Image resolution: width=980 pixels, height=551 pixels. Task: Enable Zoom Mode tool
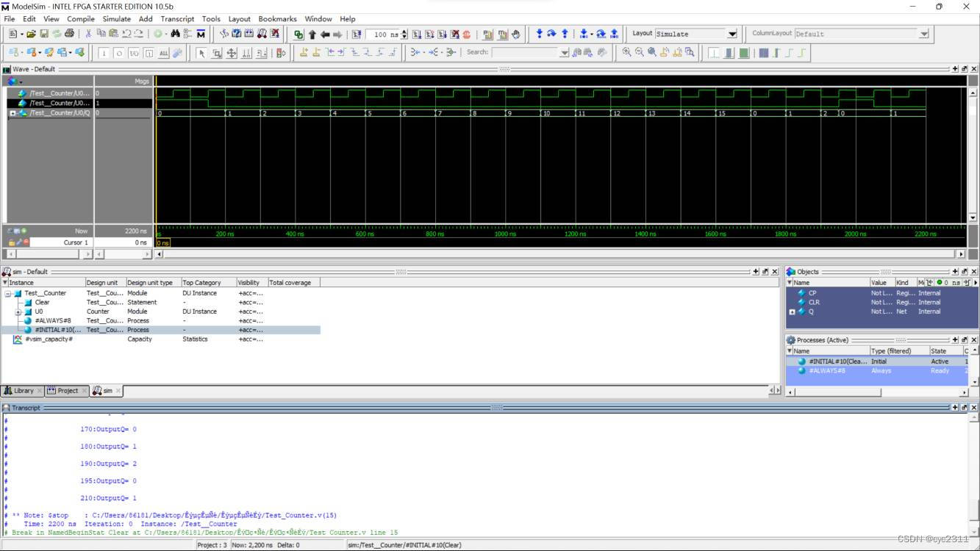217,52
